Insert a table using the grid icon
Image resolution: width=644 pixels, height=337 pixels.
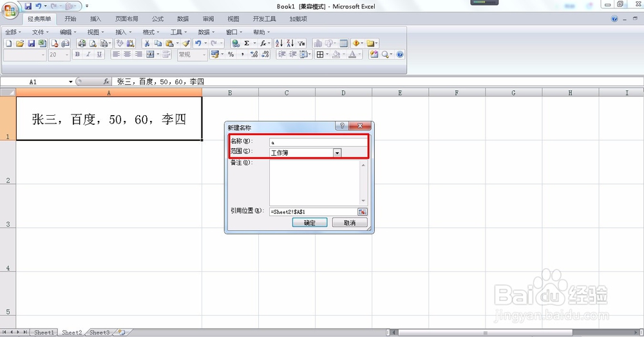pyautogui.click(x=344, y=43)
